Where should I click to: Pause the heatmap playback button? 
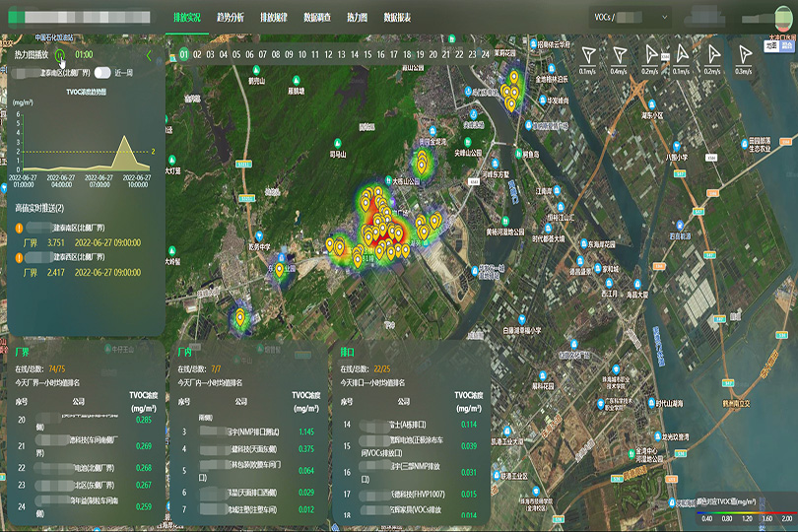coord(61,56)
